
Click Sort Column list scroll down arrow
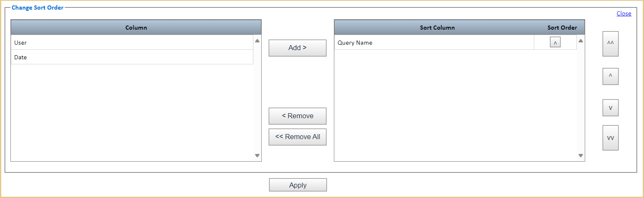tap(581, 155)
